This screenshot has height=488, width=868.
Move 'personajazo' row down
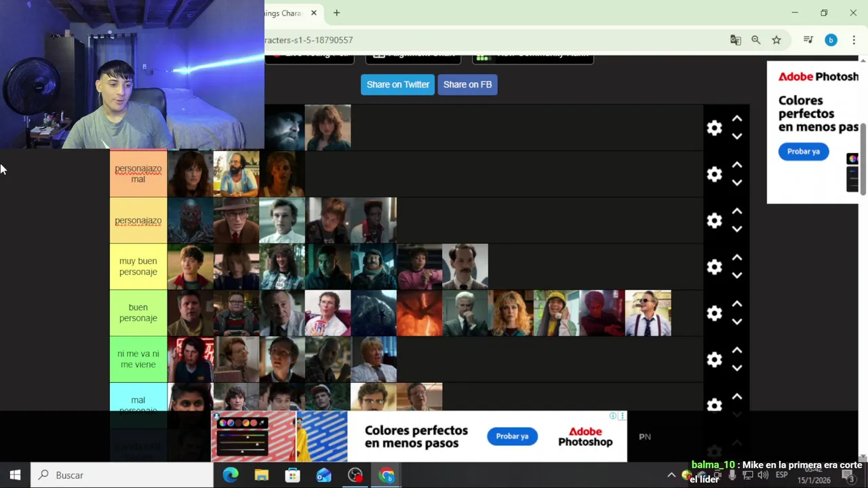[737, 229]
